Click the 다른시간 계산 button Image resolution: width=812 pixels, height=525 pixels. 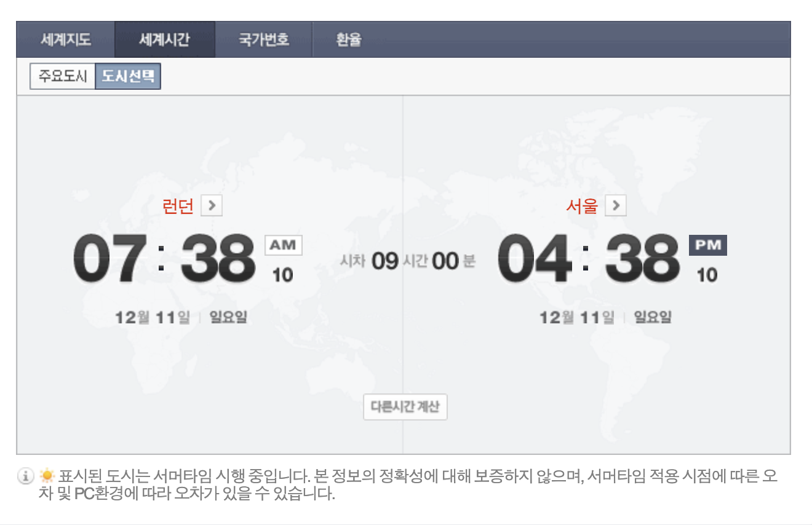click(x=405, y=407)
